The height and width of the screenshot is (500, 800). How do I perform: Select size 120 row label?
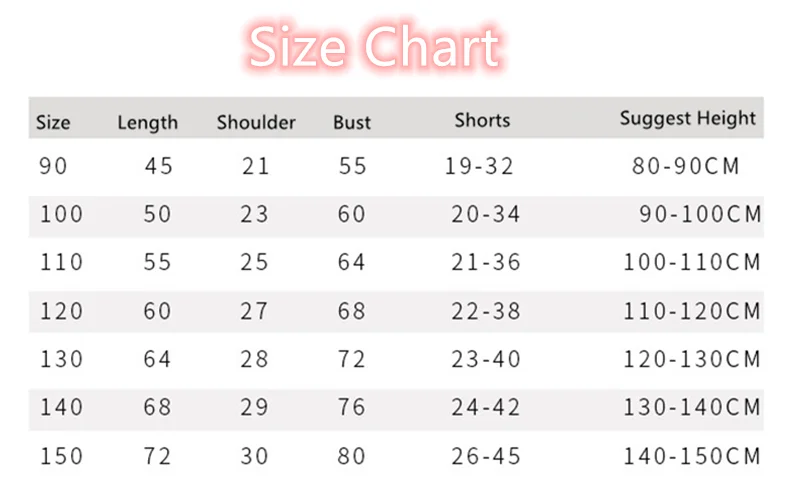pos(61,311)
